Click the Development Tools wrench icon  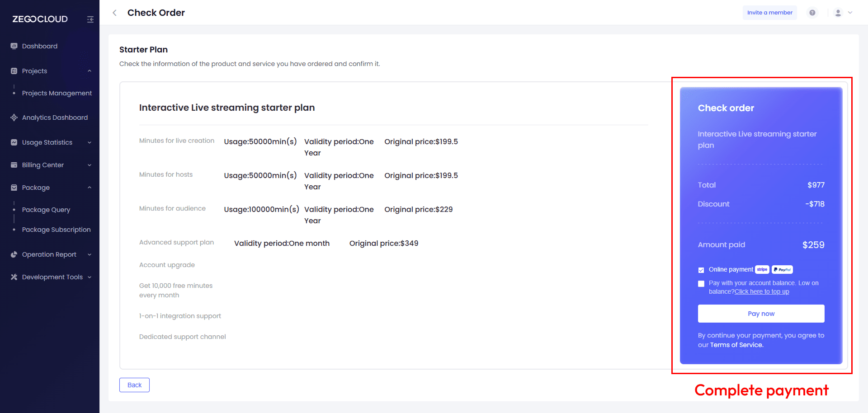(x=14, y=277)
